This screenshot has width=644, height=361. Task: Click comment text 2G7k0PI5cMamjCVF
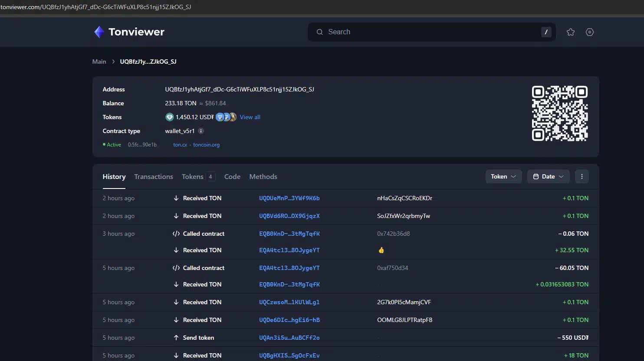point(404,302)
